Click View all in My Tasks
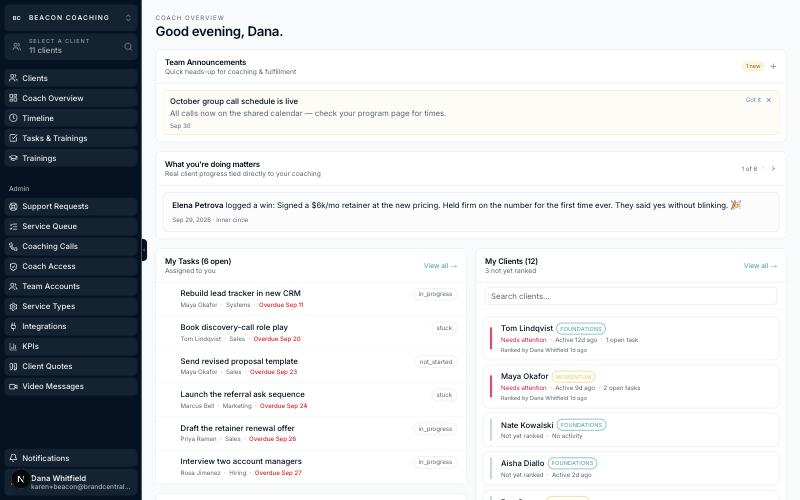This screenshot has height=500, width=800. coord(440,266)
